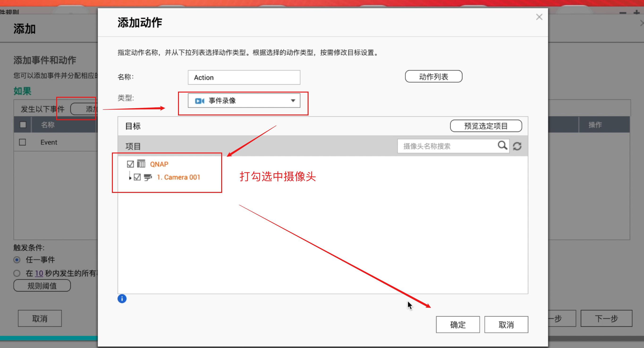
Task: Click the event recording video icon in 类型 selector
Action: [199, 101]
